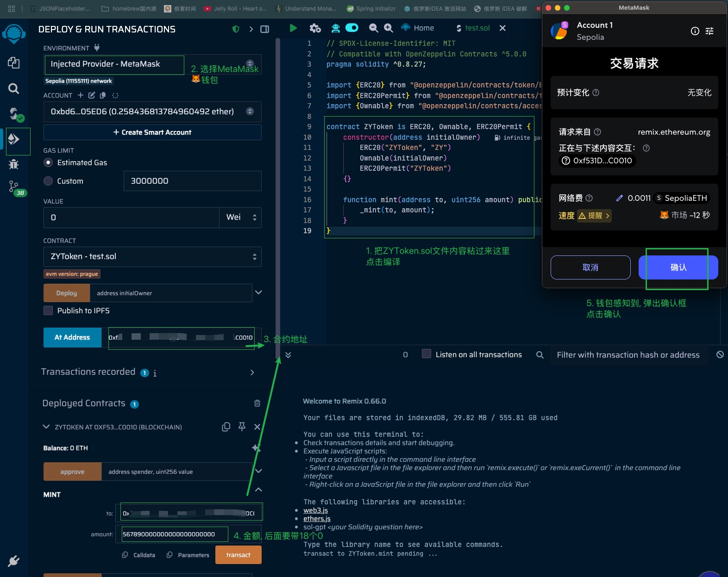Click the orange Deploy button
The image size is (728, 577).
67,293
